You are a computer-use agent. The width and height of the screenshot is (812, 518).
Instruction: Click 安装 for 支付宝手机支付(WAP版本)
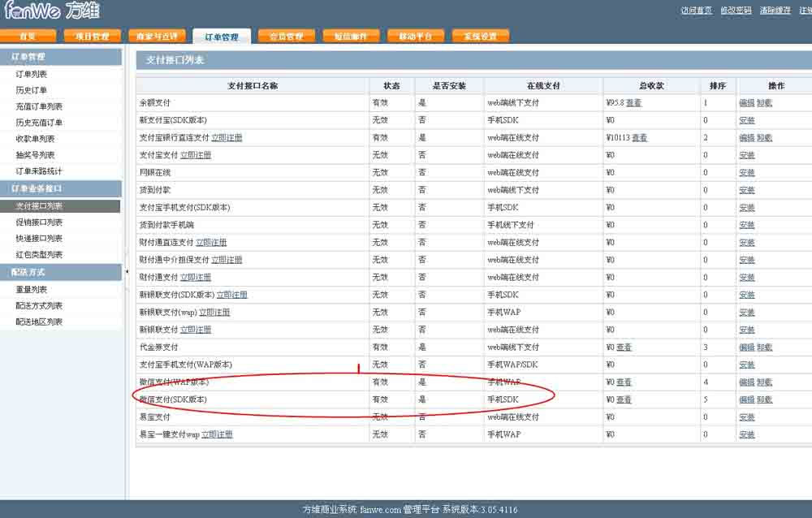coord(747,365)
